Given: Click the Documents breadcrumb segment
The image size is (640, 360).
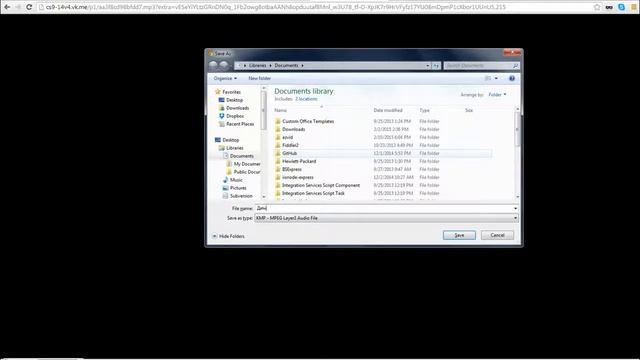Looking at the screenshot, I should (286, 65).
